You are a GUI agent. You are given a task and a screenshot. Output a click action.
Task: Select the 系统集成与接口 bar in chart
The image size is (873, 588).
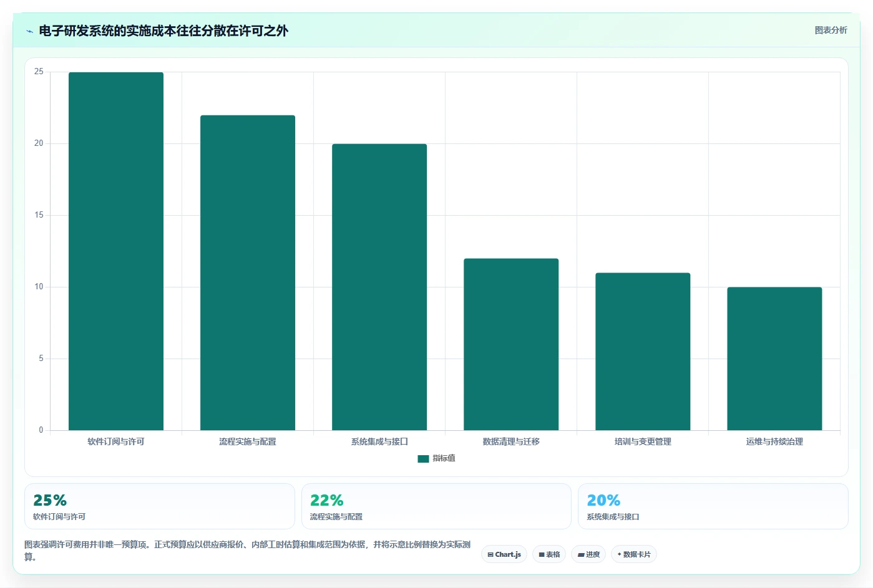[x=379, y=287]
